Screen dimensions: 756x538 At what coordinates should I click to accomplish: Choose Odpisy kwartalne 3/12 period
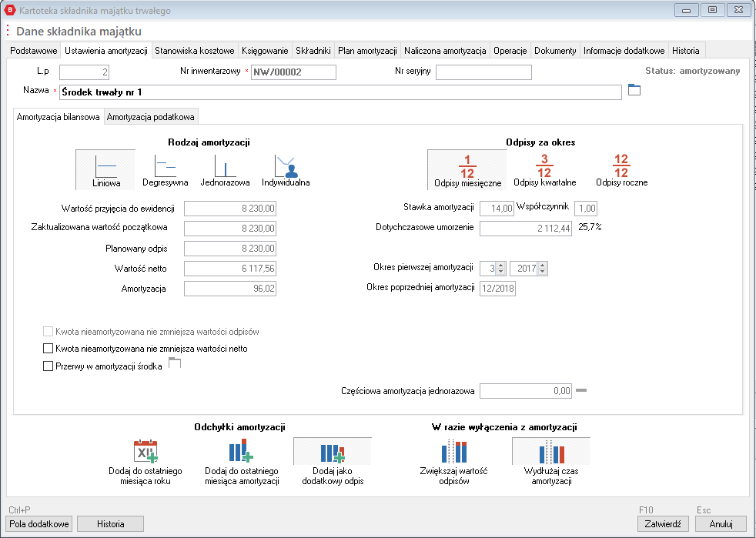point(545,169)
